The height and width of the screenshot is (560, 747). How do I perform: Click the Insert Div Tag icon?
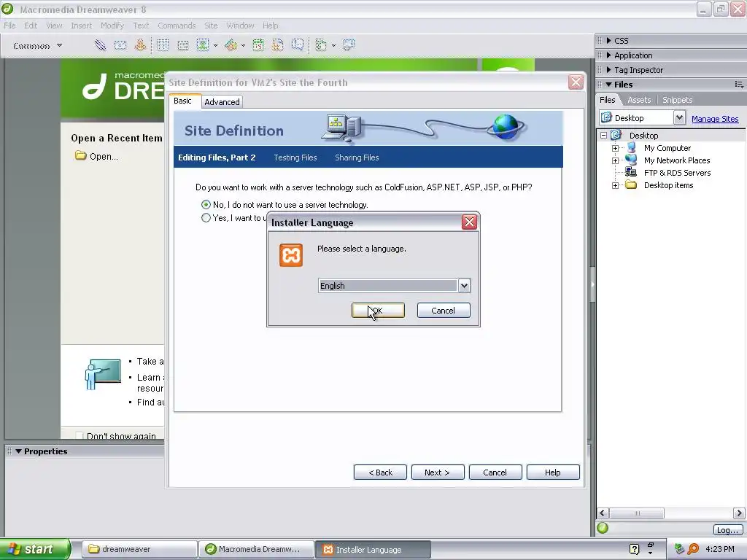[183, 45]
